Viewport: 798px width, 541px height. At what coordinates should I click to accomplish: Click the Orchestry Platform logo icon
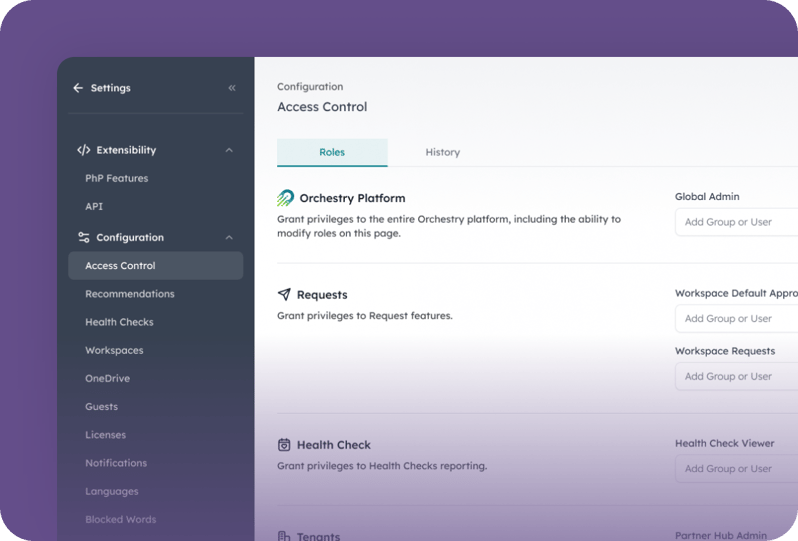(286, 198)
